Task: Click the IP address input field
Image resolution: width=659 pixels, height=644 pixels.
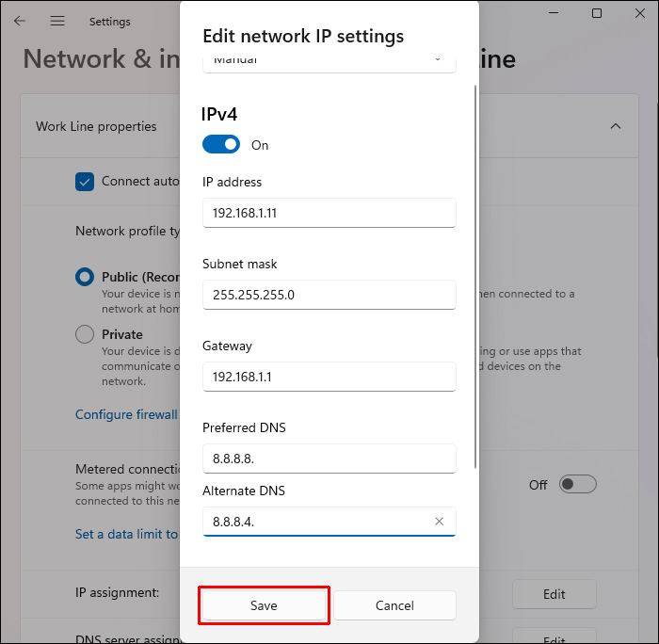Action: (x=329, y=213)
